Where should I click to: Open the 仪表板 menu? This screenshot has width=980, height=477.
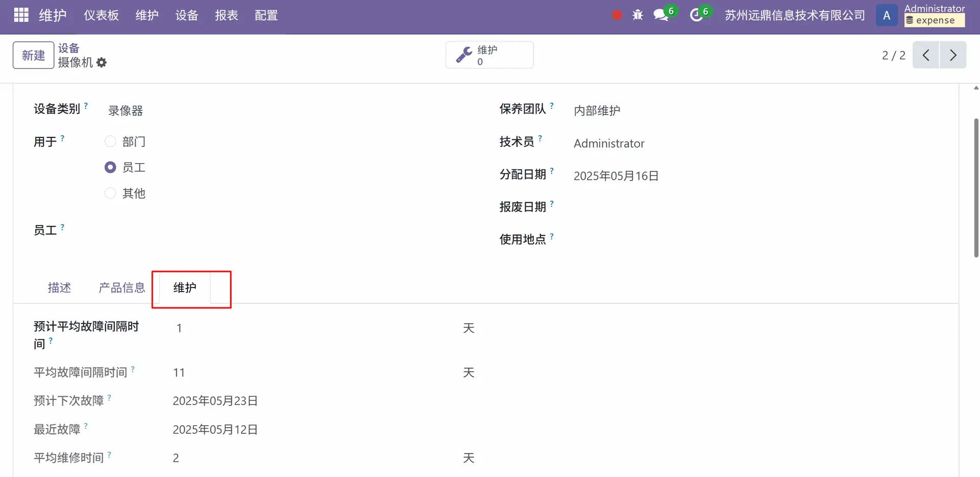pos(101,15)
